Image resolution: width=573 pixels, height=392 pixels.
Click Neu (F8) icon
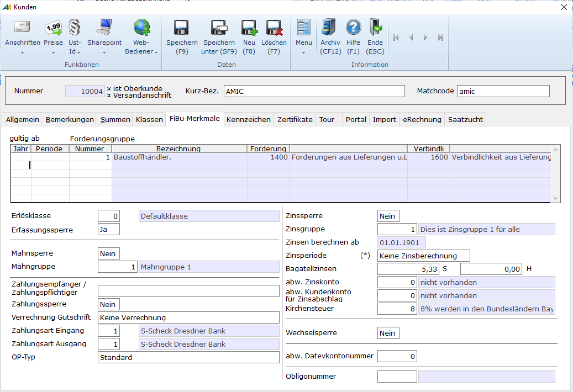tap(249, 28)
